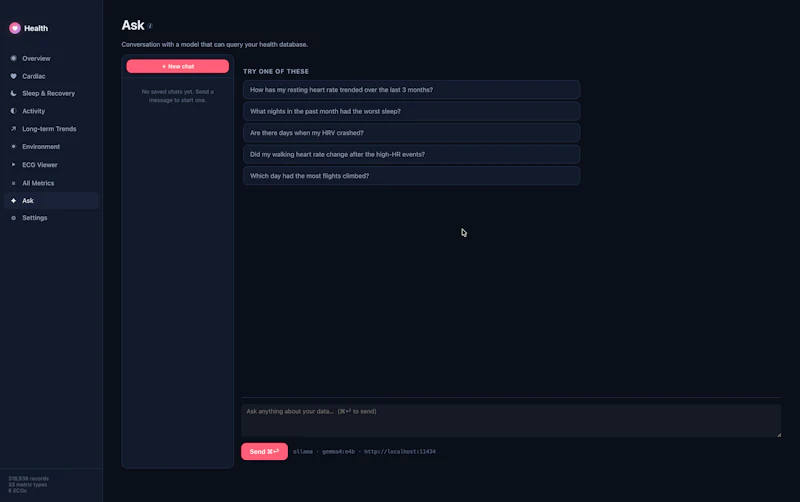Start a new chat
Image resolution: width=800 pixels, height=502 pixels.
178,66
